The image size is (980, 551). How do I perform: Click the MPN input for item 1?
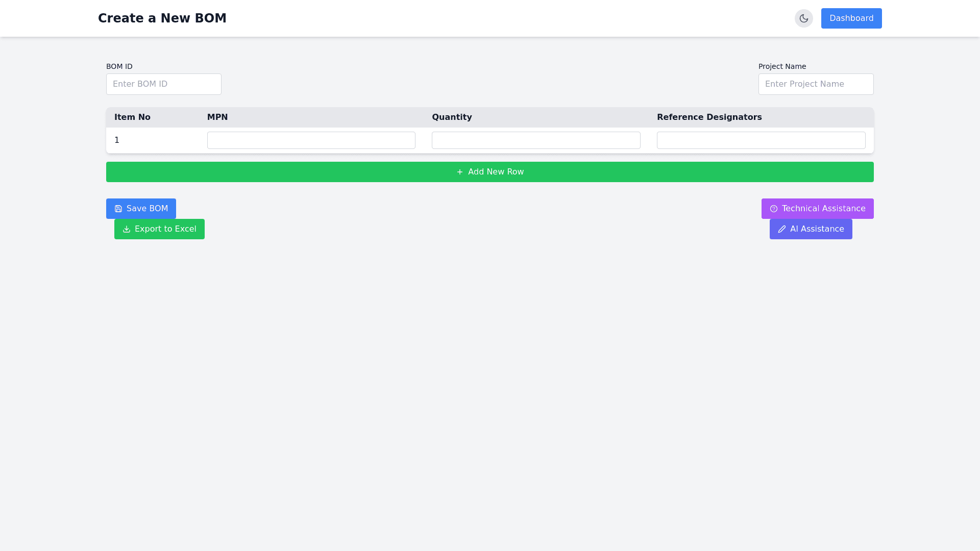[311, 140]
